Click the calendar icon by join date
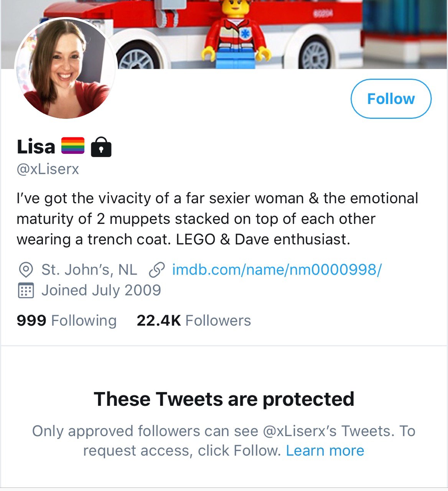The width and height of the screenshot is (448, 491). [x=26, y=290]
